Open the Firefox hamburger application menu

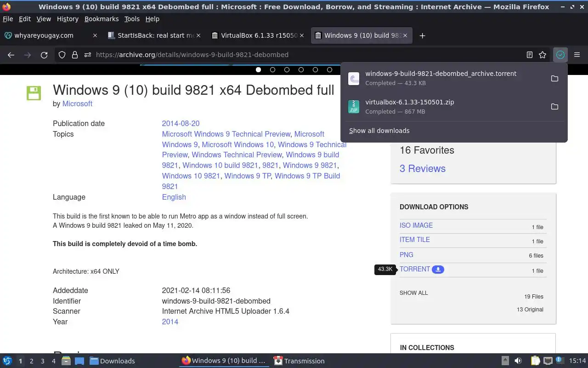coord(577,55)
